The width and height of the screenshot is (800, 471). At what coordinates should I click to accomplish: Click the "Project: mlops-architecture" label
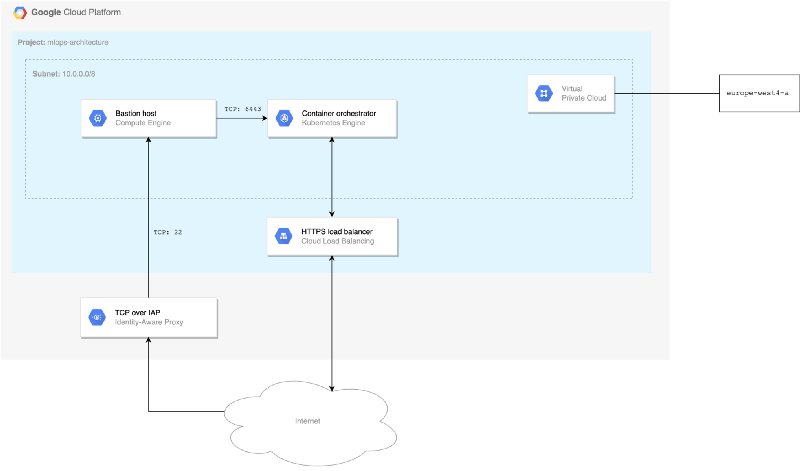[65, 42]
